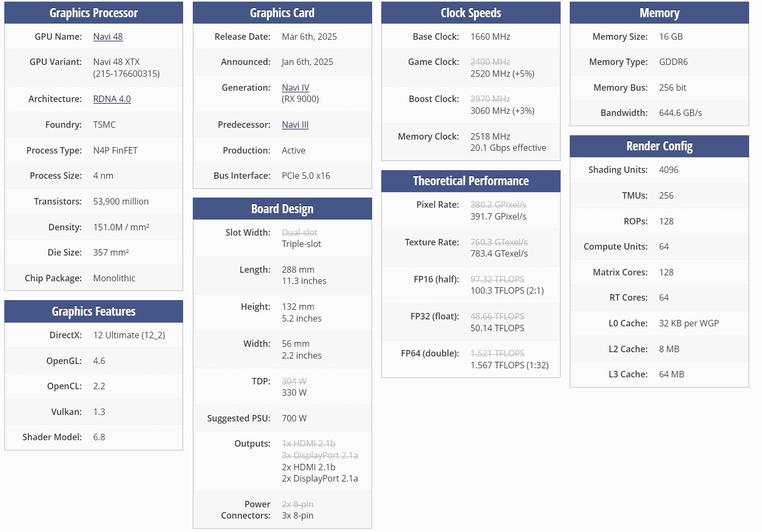The image size is (762, 532).
Task: Select the 64 MB L3 cache value
Action: point(671,374)
